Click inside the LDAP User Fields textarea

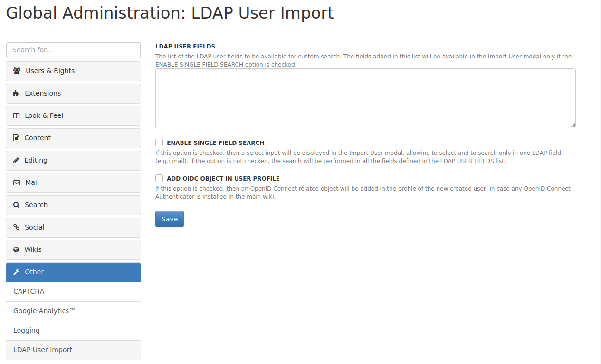(365, 98)
